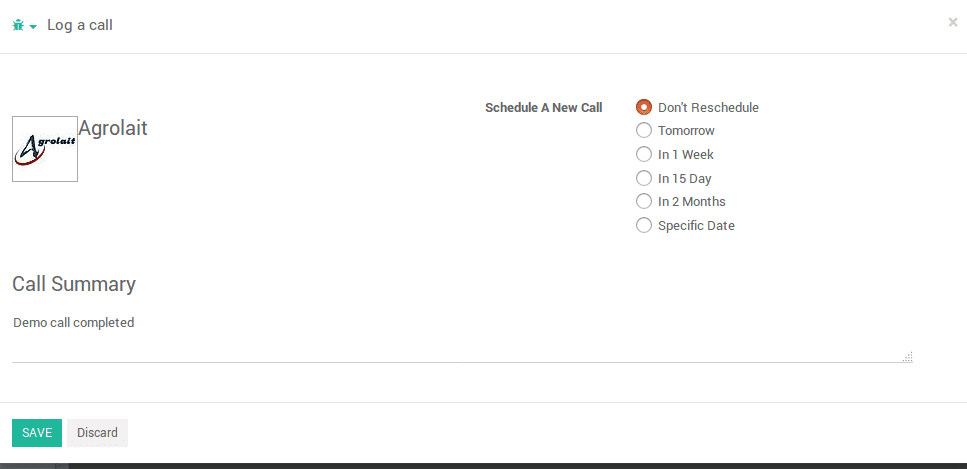The width and height of the screenshot is (967, 469).
Task: Click the Agrolait company logo image
Action: click(45, 149)
